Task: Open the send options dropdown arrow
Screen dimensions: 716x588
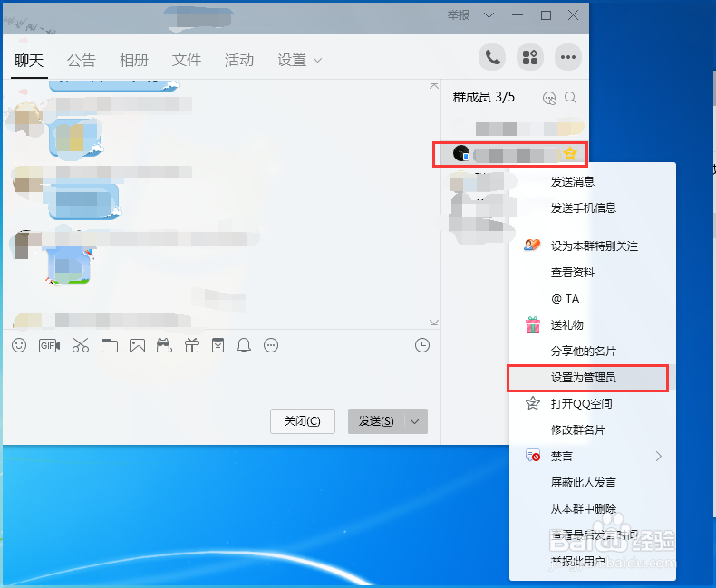Action: click(415, 421)
